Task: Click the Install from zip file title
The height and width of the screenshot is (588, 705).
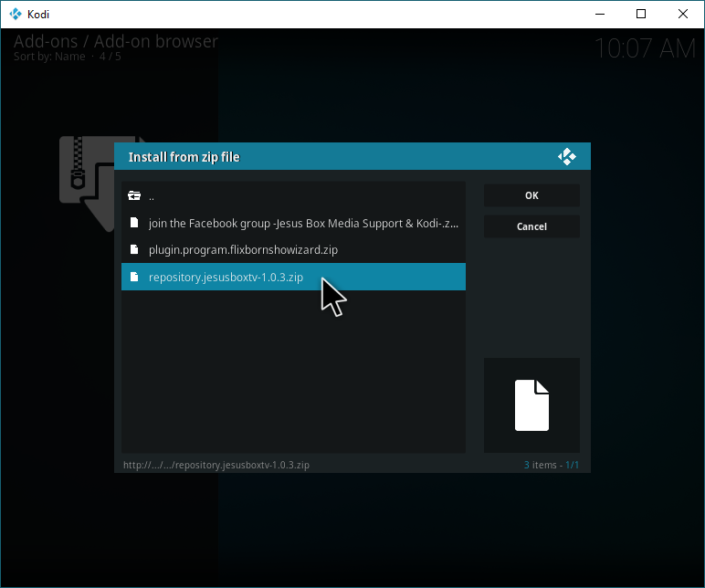Action: click(x=184, y=157)
